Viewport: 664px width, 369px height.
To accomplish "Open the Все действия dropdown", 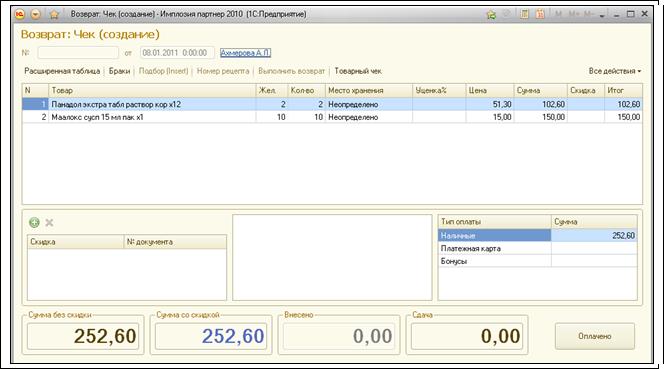I will coord(614,71).
